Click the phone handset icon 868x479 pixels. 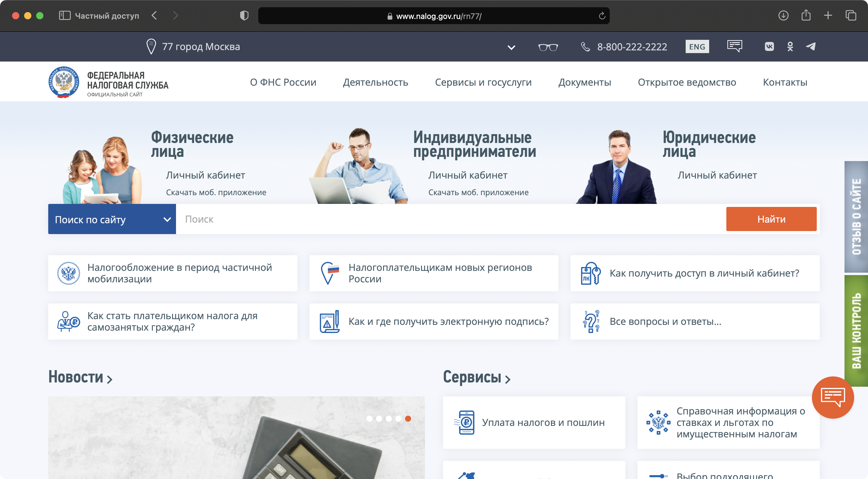586,46
